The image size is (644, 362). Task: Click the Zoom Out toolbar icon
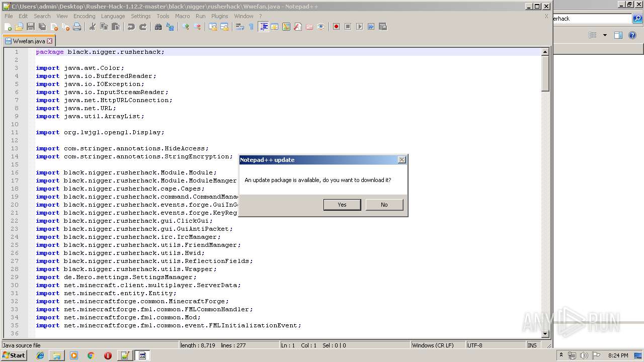(197, 27)
